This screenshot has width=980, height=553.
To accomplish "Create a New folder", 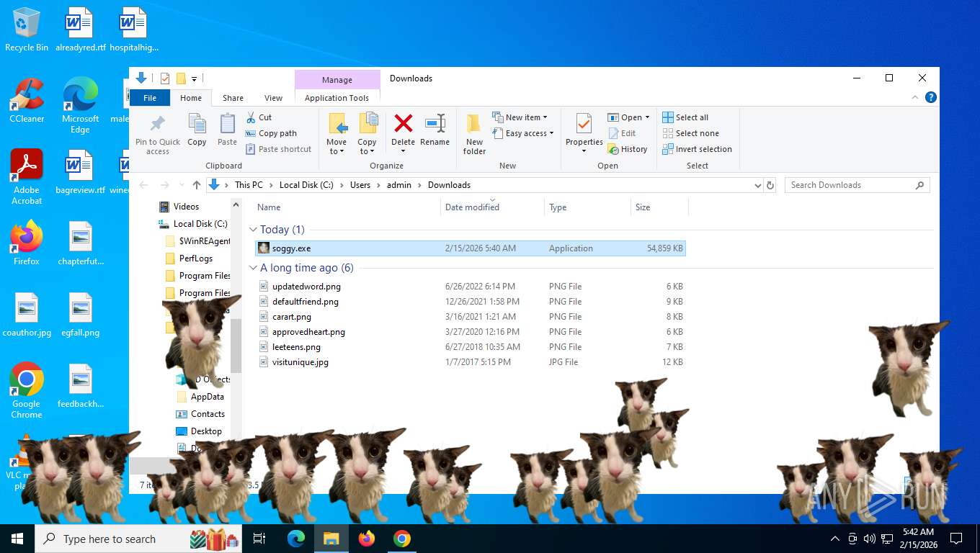I will coord(474,134).
